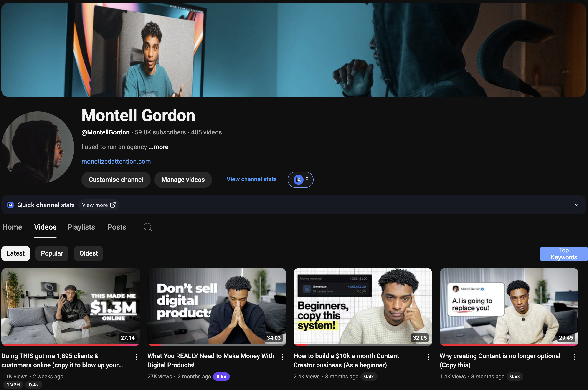
Task: Open options for the A.I. content video
Action: [575, 357]
